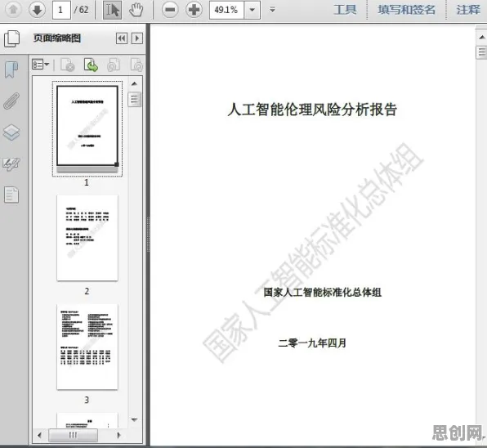Open the 工具 panel
This screenshot has height=448, width=487.
(345, 10)
